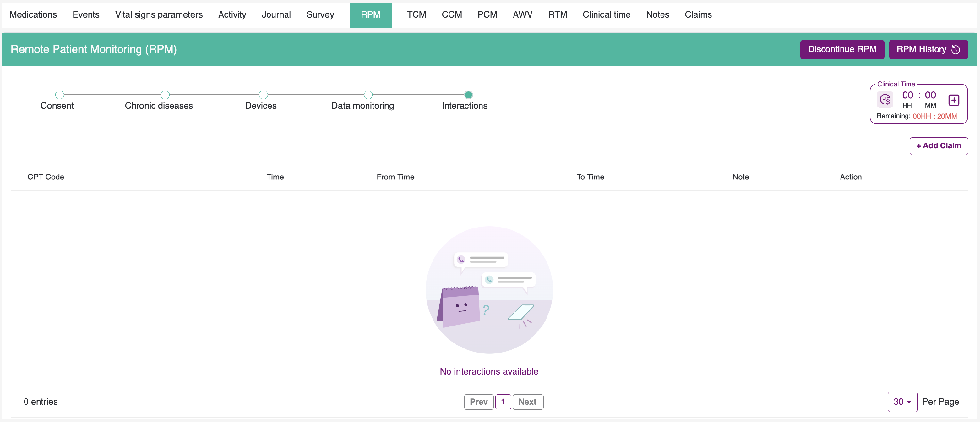
Task: Click the CPT Code column header
Action: 46,177
